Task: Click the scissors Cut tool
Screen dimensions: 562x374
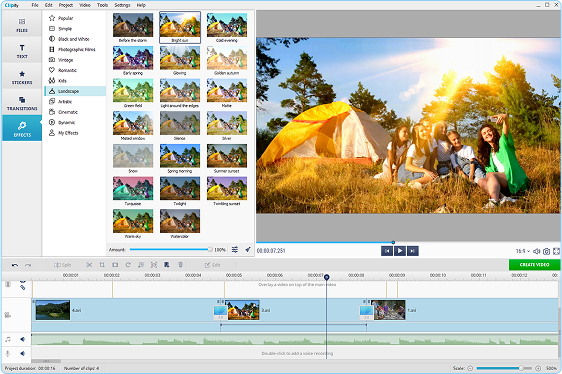Action: point(89,265)
